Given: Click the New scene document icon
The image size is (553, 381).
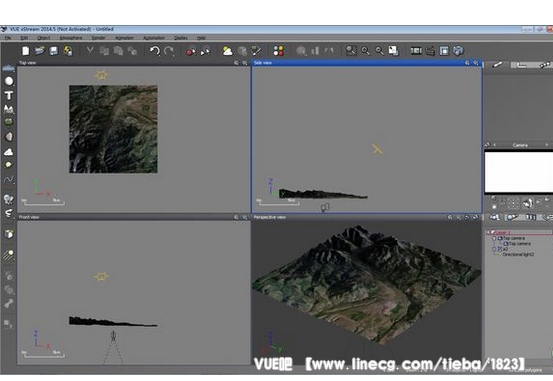Looking at the screenshot, I should 25,51.
